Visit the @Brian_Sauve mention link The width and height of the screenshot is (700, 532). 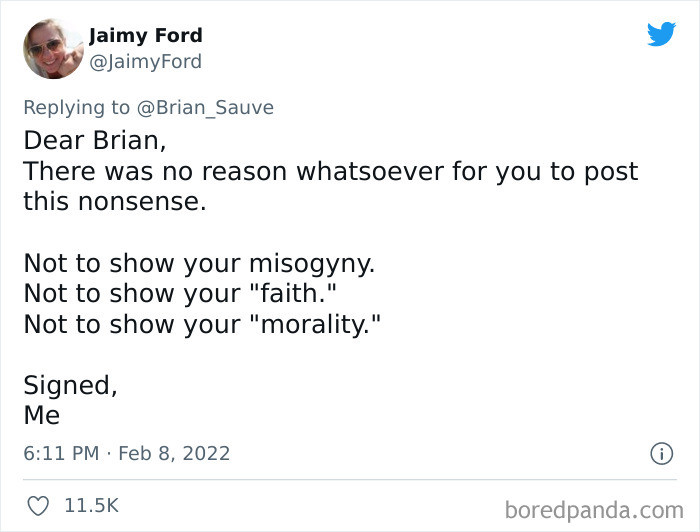tap(205, 107)
